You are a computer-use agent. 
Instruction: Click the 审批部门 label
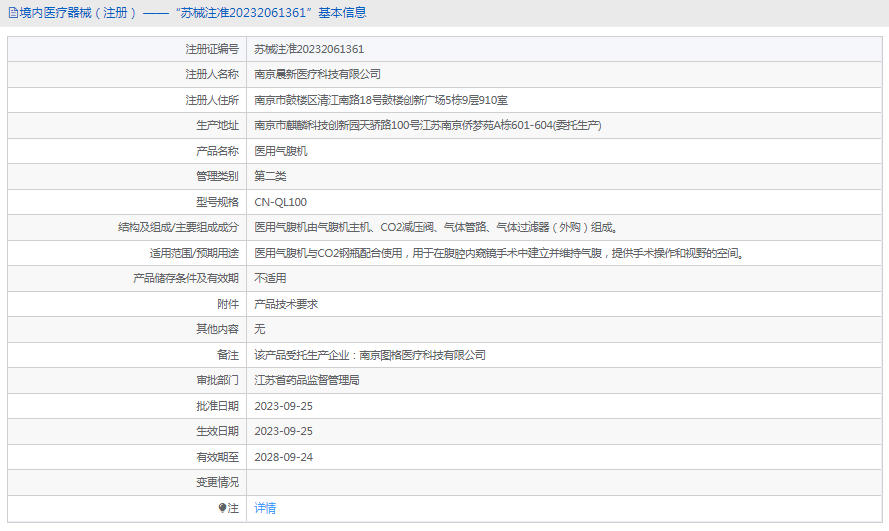point(217,380)
